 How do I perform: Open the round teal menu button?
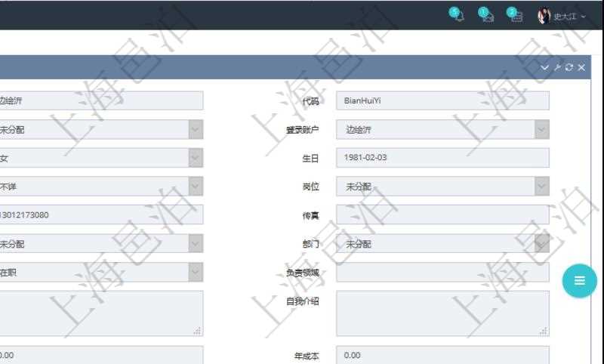tap(579, 281)
